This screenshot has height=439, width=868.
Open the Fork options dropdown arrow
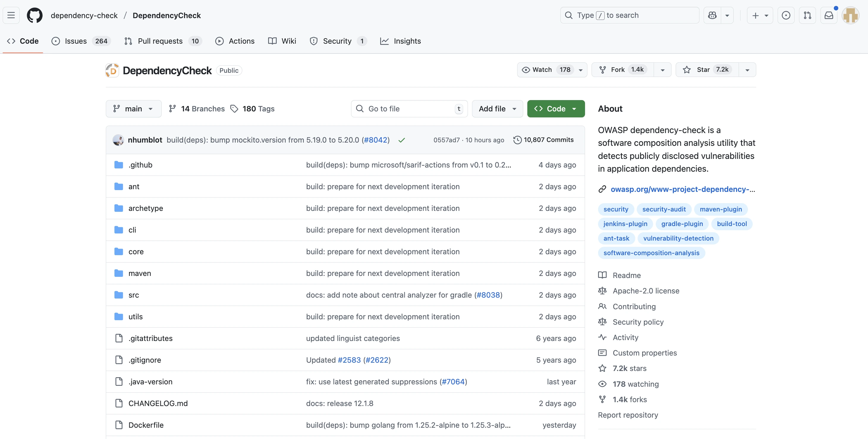tap(663, 70)
